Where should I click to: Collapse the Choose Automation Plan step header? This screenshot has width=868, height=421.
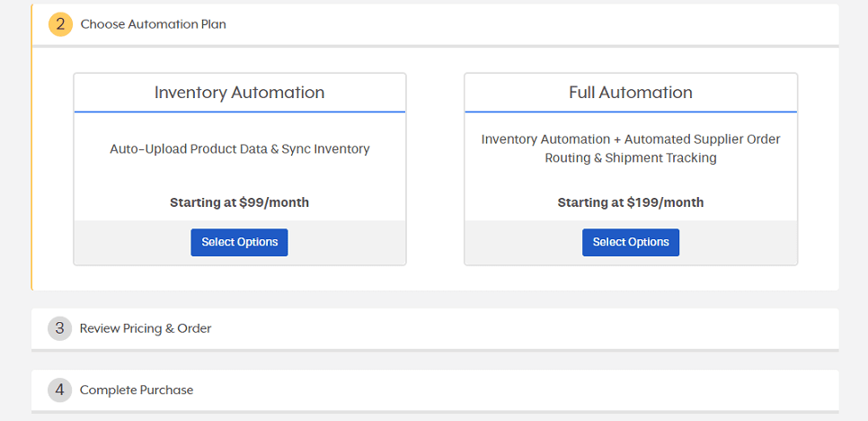click(435, 24)
